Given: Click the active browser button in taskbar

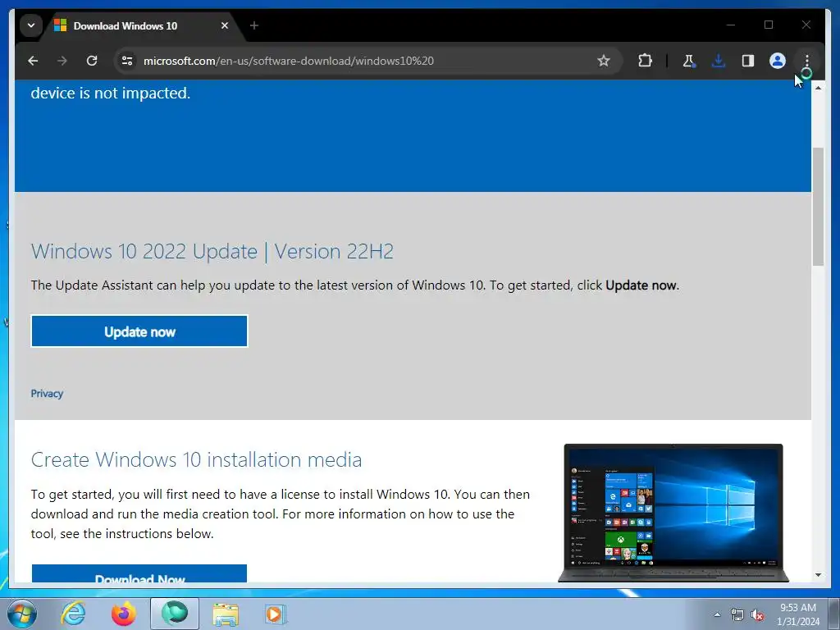Looking at the screenshot, I should click(175, 614).
